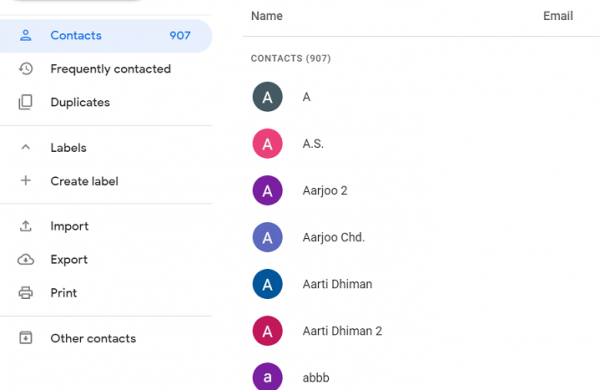Click the pink avatar for A.S.
Screen dimensions: 600x390
pyautogui.click(x=267, y=144)
